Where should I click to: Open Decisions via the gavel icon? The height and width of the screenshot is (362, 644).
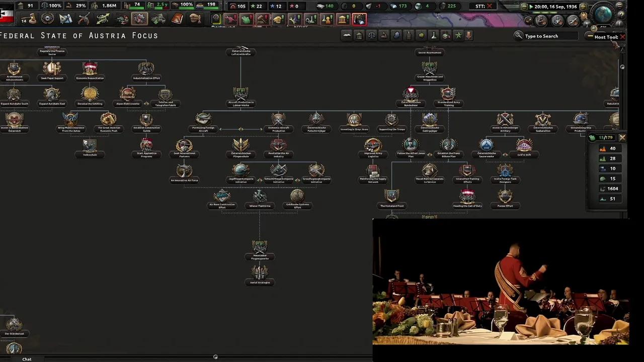(x=30, y=19)
